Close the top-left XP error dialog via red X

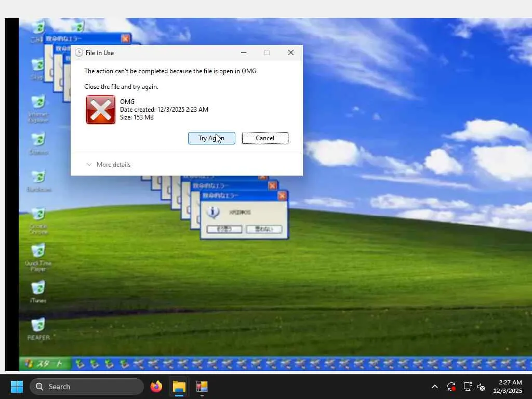(125, 38)
